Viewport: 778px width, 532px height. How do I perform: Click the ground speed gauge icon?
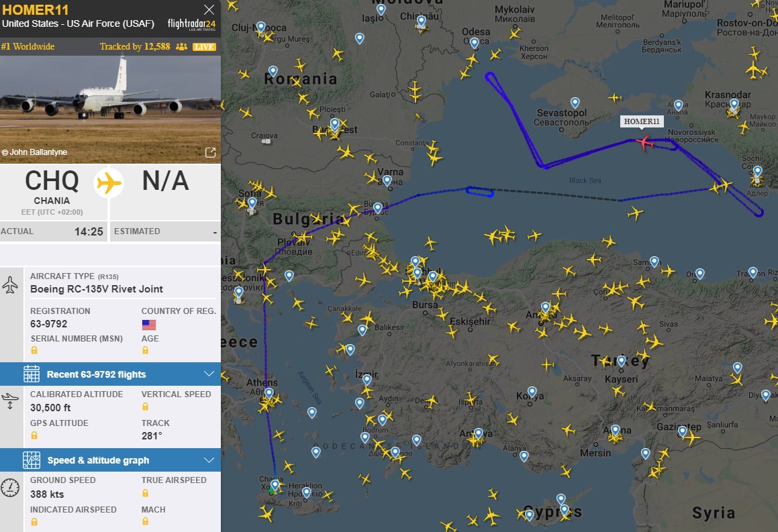(10, 488)
